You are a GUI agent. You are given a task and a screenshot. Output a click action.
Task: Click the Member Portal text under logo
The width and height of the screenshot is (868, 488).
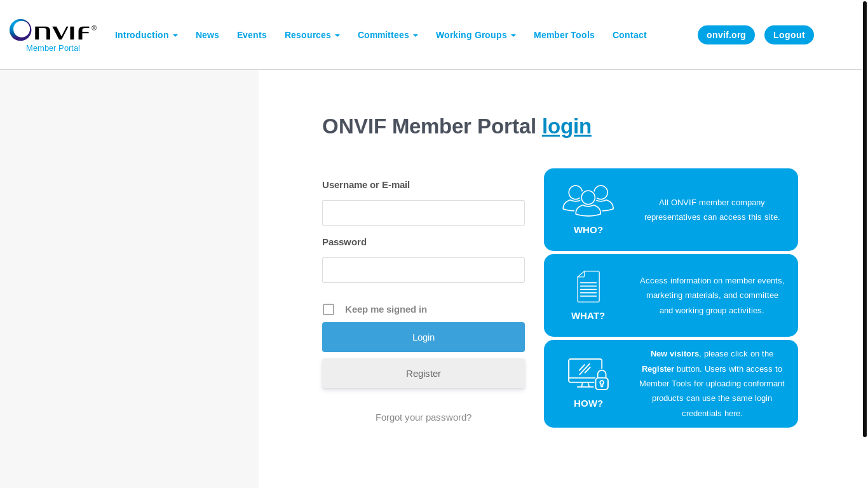click(53, 48)
